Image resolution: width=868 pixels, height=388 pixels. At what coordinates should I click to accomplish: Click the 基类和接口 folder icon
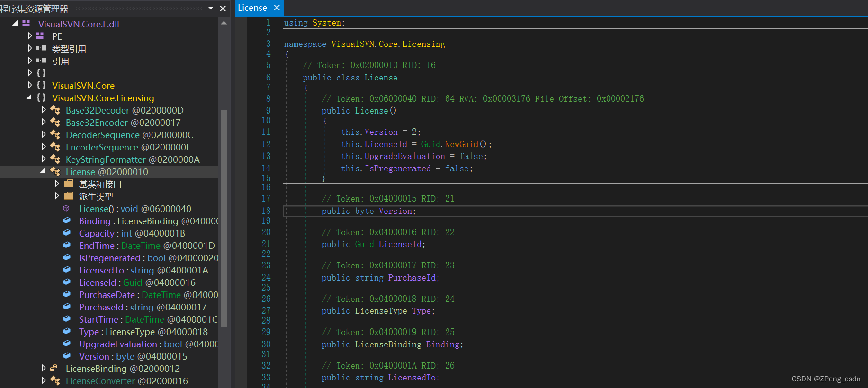69,184
